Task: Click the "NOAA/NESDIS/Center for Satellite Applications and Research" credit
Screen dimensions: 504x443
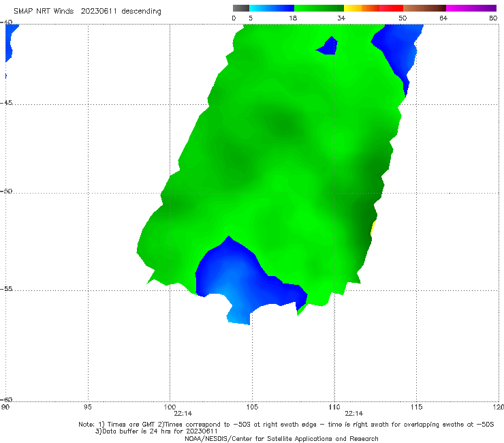Action: [x=281, y=439]
